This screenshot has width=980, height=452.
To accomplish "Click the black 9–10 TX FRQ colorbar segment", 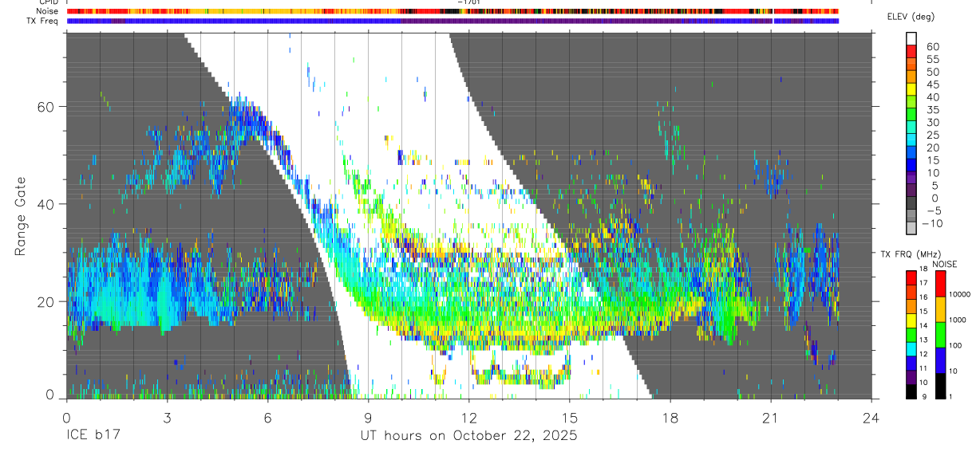I will point(911,391).
